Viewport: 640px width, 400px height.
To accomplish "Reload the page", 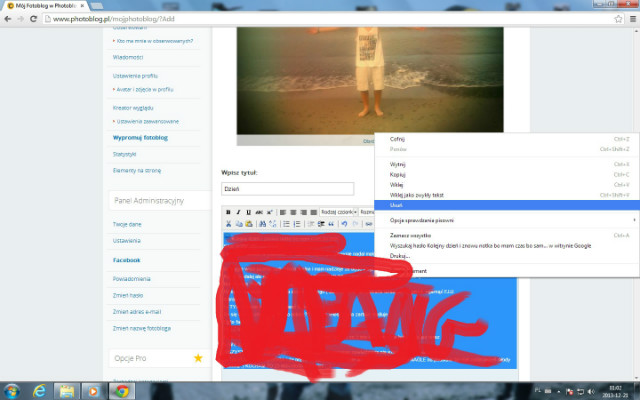I will [33, 19].
